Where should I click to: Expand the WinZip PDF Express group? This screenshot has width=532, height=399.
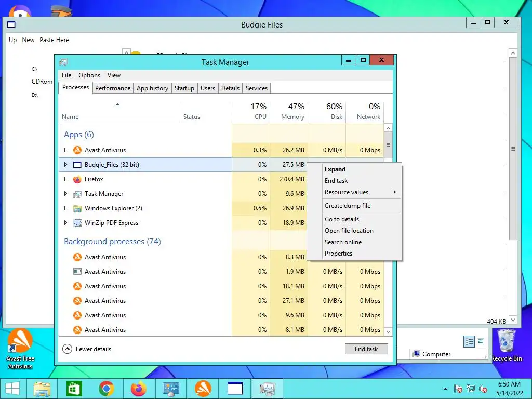tap(66, 223)
